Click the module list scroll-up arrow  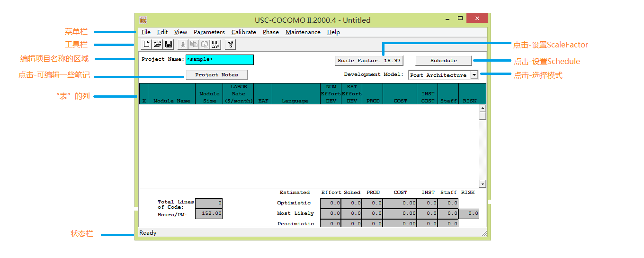click(483, 108)
